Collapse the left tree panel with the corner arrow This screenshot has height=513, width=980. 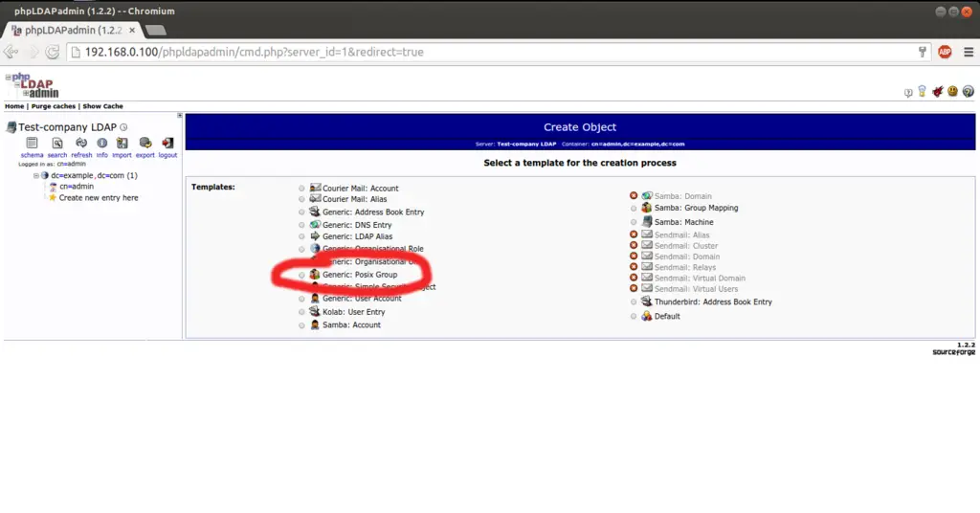(179, 116)
